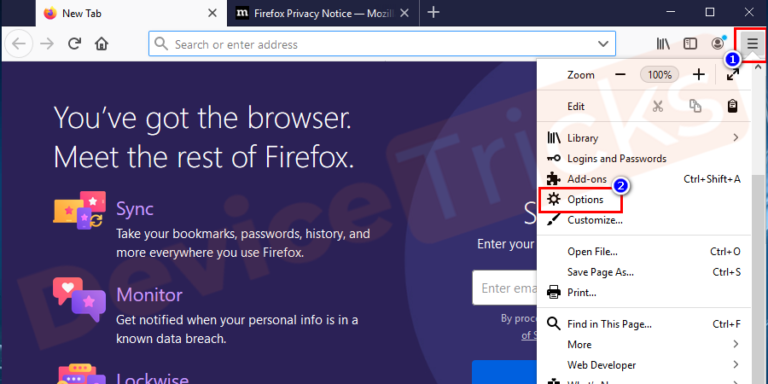Increase zoom with the plus button
The image size is (768, 384).
[x=698, y=74]
